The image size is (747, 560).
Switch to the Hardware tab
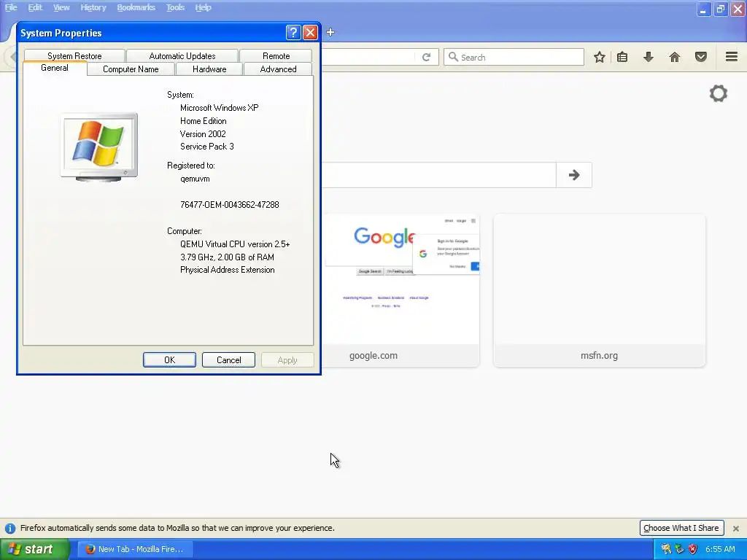pyautogui.click(x=209, y=69)
